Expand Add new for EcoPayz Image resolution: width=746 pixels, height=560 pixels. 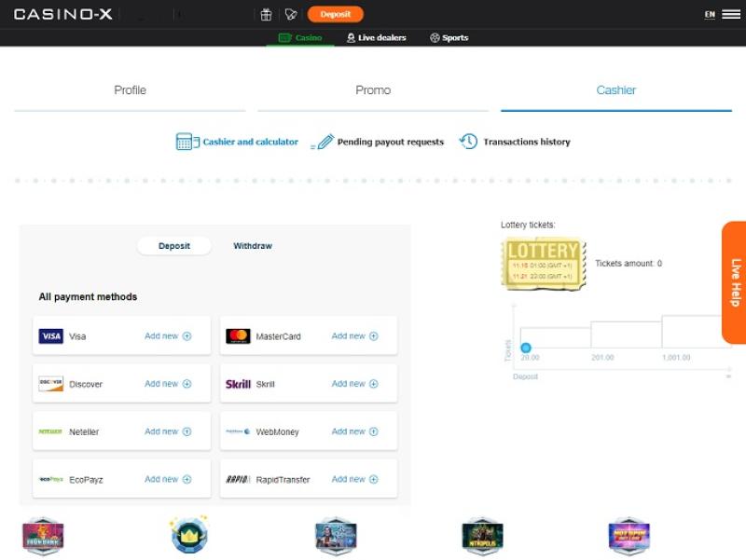point(168,479)
